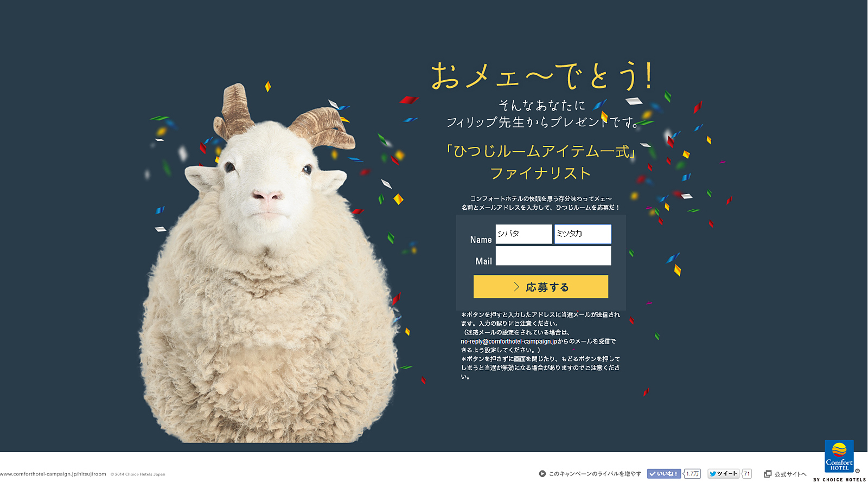This screenshot has height=483, width=868.
Task: Click the Twitter bird icon
Action: pos(713,474)
